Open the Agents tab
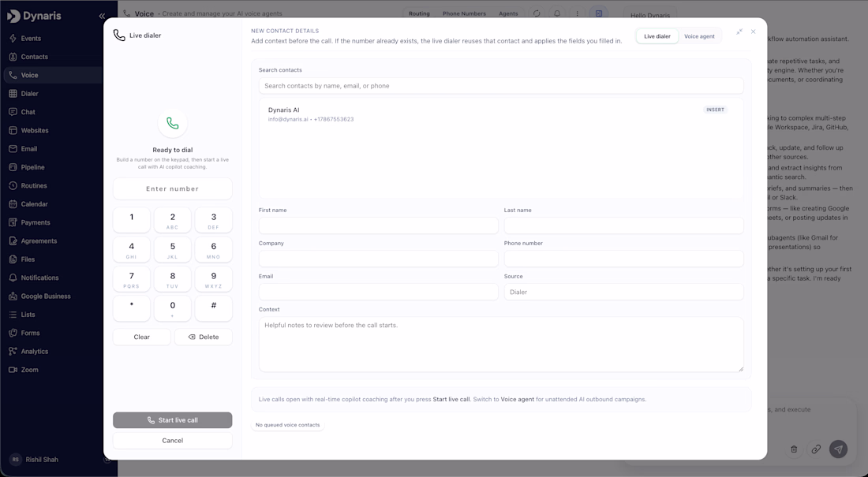The height and width of the screenshot is (477, 868). point(508,14)
